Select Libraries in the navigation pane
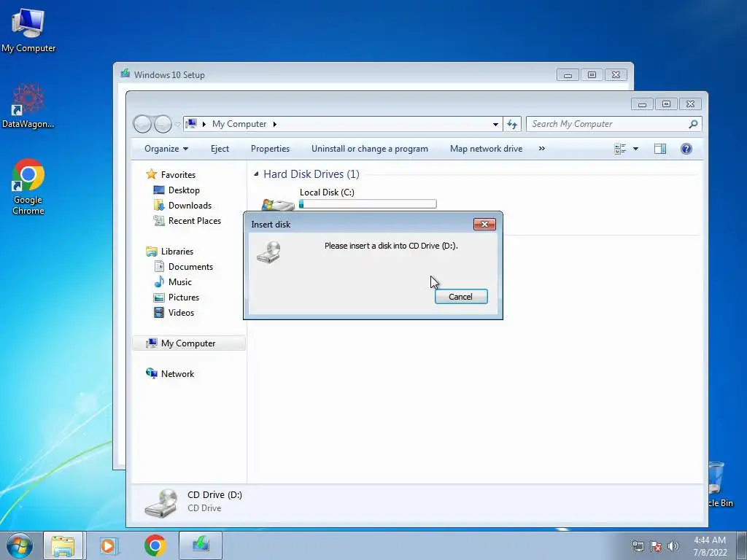The image size is (747, 560). 177,252
